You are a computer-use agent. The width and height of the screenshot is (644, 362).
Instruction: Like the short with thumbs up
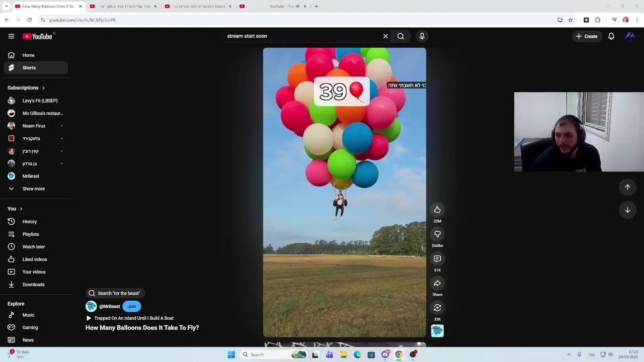pyautogui.click(x=437, y=210)
